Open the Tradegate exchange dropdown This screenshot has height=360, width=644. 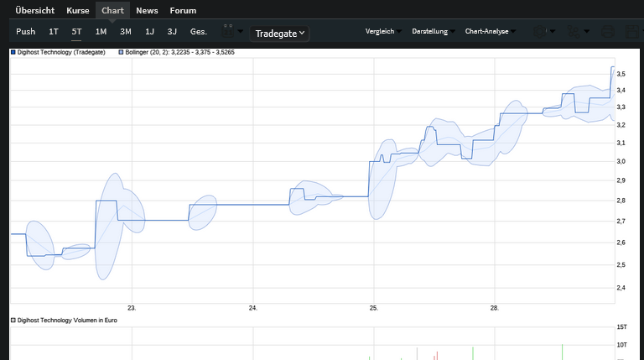pos(280,34)
